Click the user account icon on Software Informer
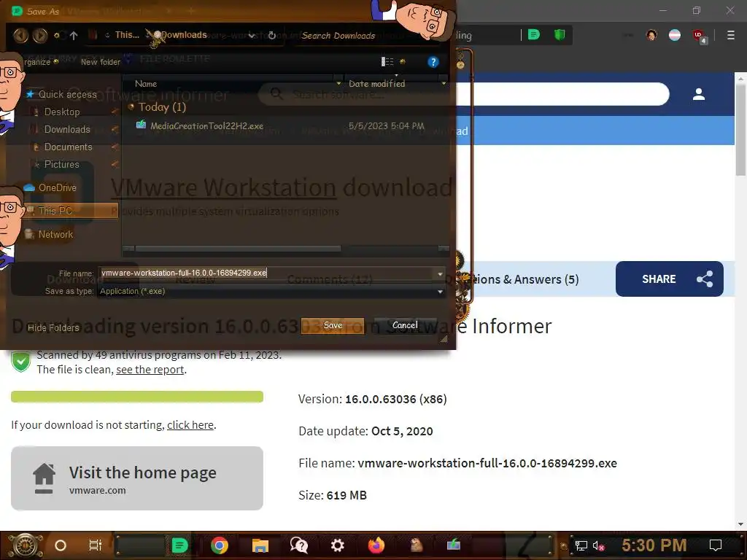This screenshot has height=560, width=747. point(698,94)
